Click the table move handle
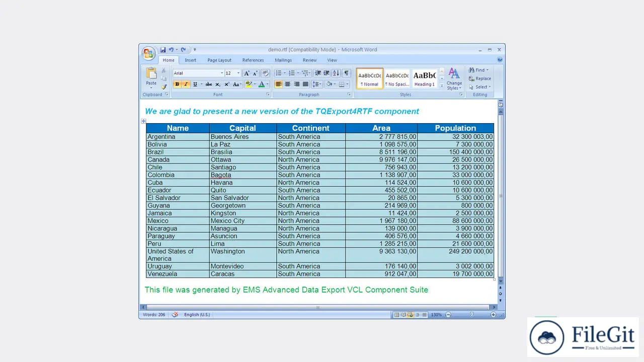This screenshot has width=644, height=362. [143, 121]
